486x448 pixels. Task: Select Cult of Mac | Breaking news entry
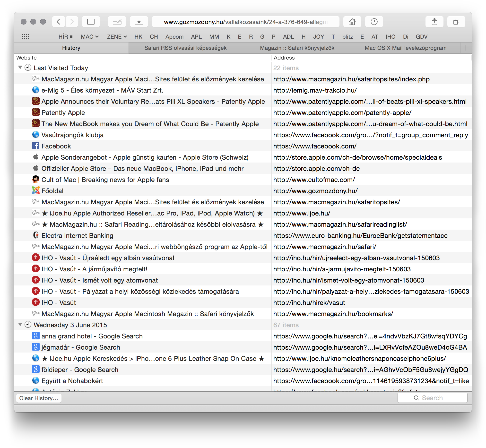coord(243,180)
